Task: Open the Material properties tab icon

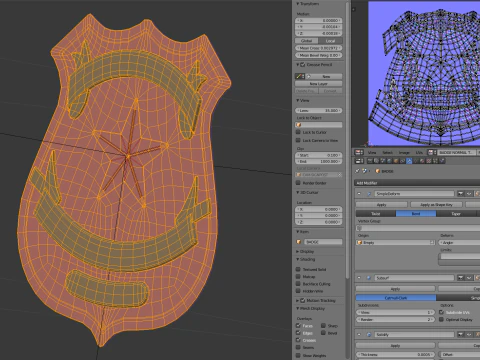Action: coord(422,161)
